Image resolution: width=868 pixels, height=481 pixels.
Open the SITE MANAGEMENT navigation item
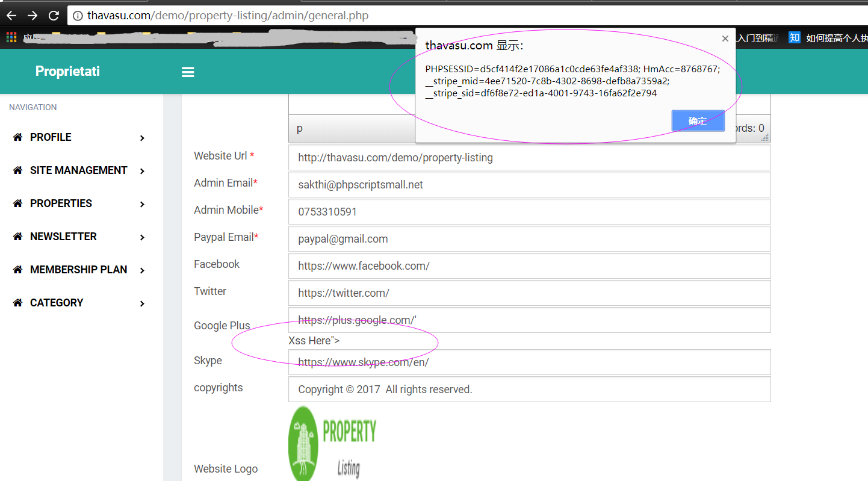[x=81, y=170]
